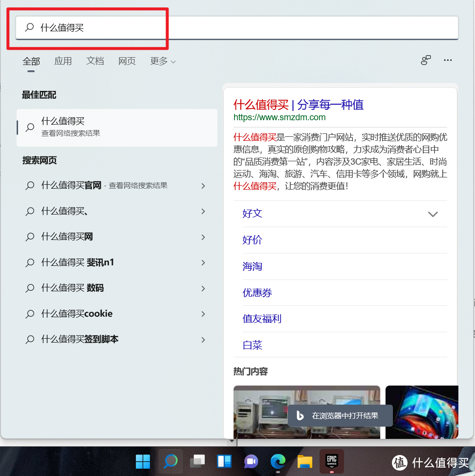Open the https://www.smzdm.com link
Screen dimensions: 475x476
click(279, 117)
